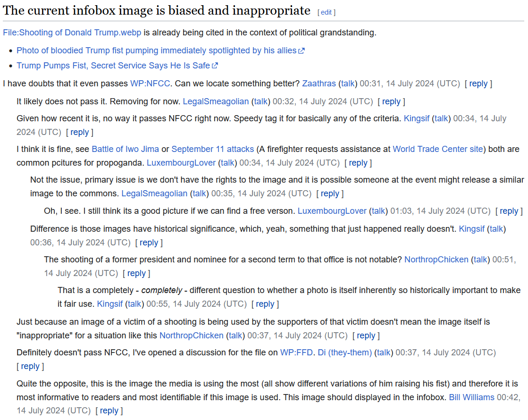Screen dimensions: 528x420
Task: Reply to Zaathras's 00:31 comment
Action: click(x=478, y=84)
